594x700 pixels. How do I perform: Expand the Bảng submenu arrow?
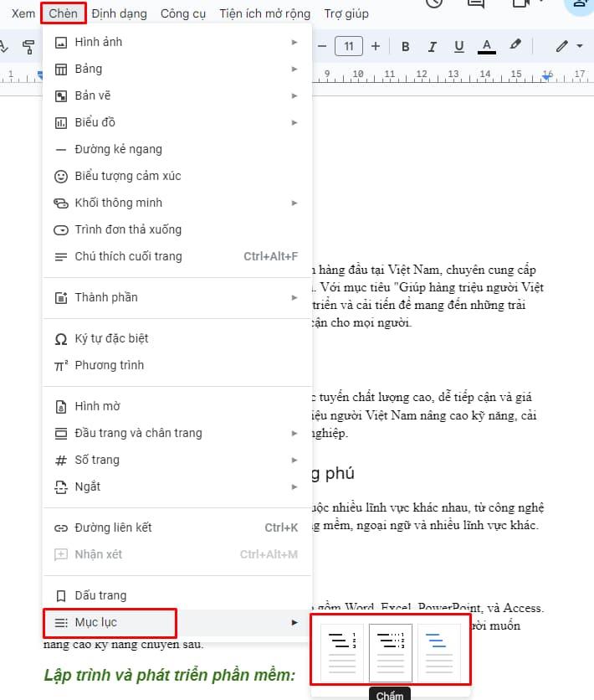(294, 69)
